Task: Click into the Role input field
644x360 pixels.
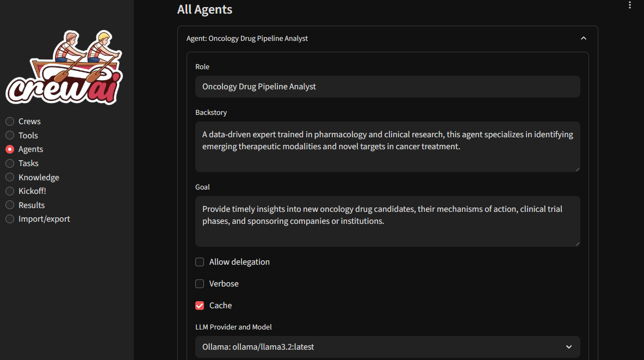Action: (x=388, y=87)
